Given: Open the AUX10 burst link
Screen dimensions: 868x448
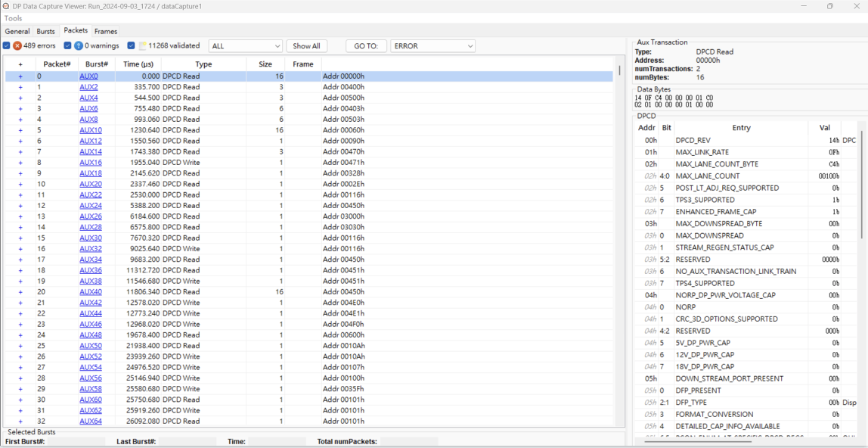Looking at the screenshot, I should click(x=90, y=130).
